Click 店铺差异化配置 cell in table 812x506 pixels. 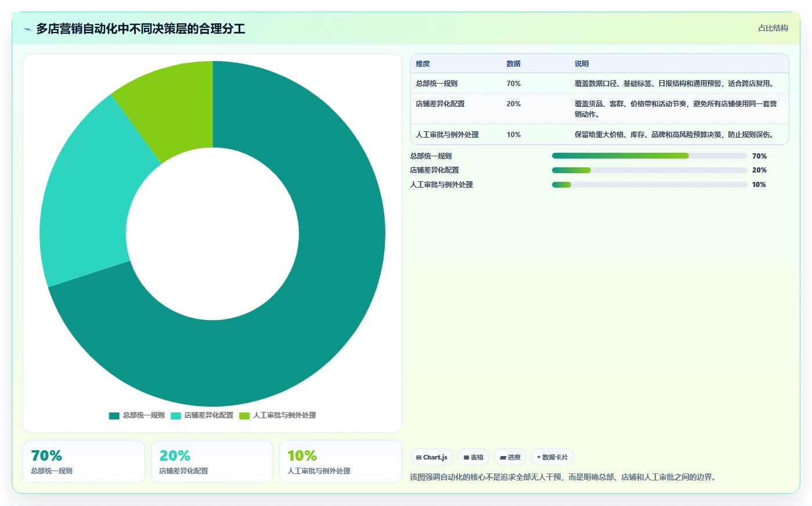coord(440,104)
